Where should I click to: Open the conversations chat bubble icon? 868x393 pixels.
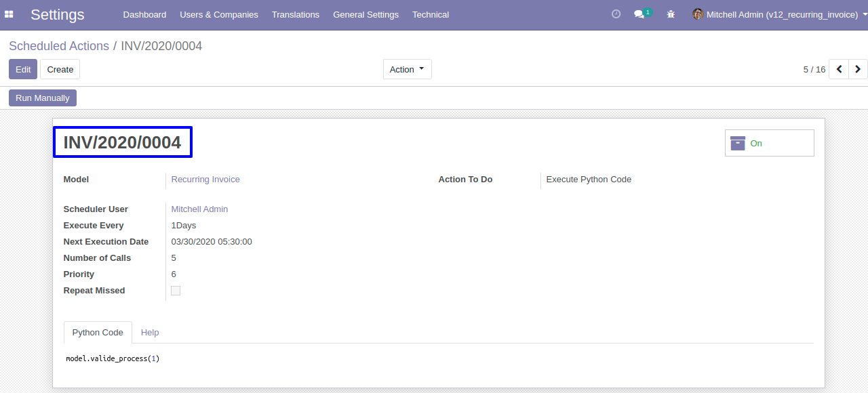639,14
